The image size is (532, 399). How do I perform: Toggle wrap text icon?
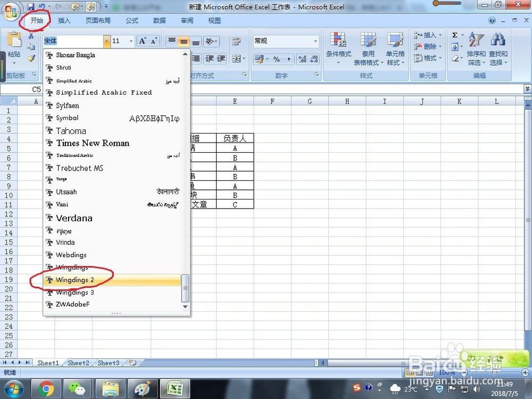pos(236,41)
